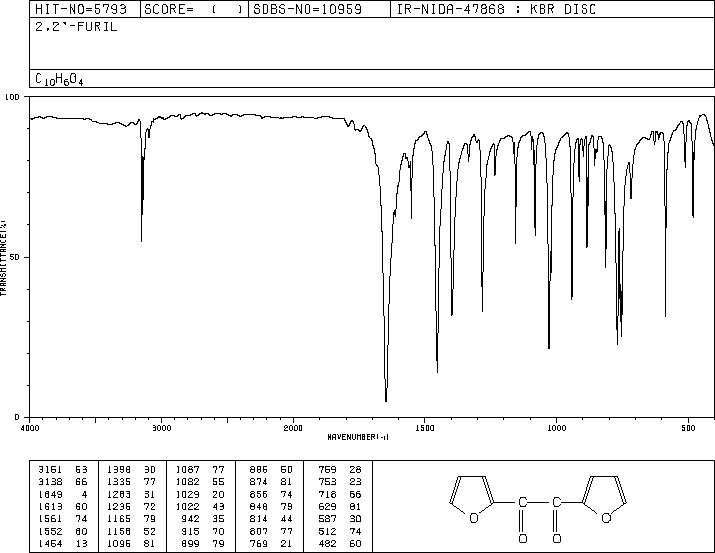The width and height of the screenshot is (715, 553).
Task: Click the IR-NIDA-47868 KBR DISC label
Action: click(x=496, y=9)
